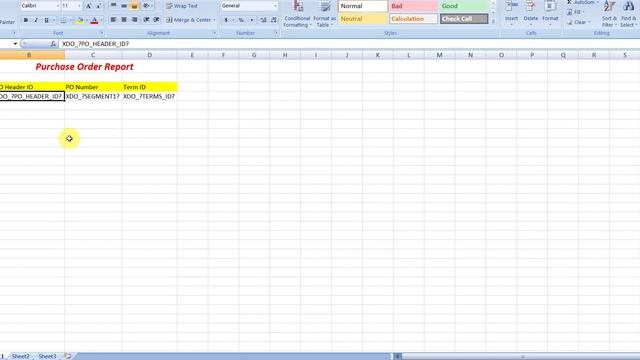Select cell XDO_?TERMS_ID?
This screenshot has width=640, height=360.
tap(149, 96)
